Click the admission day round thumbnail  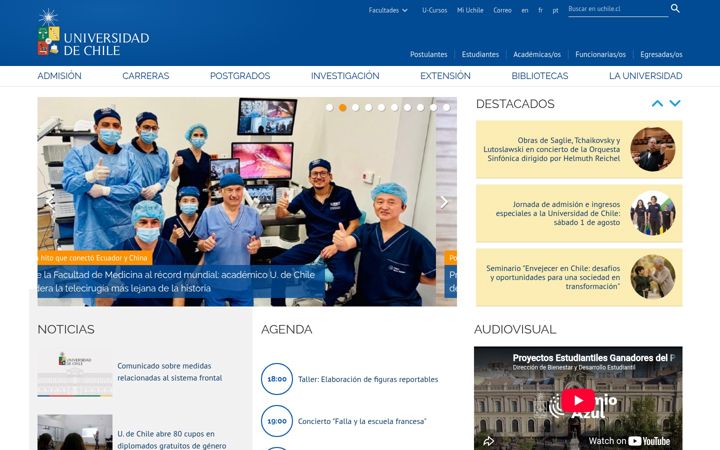pos(652,214)
